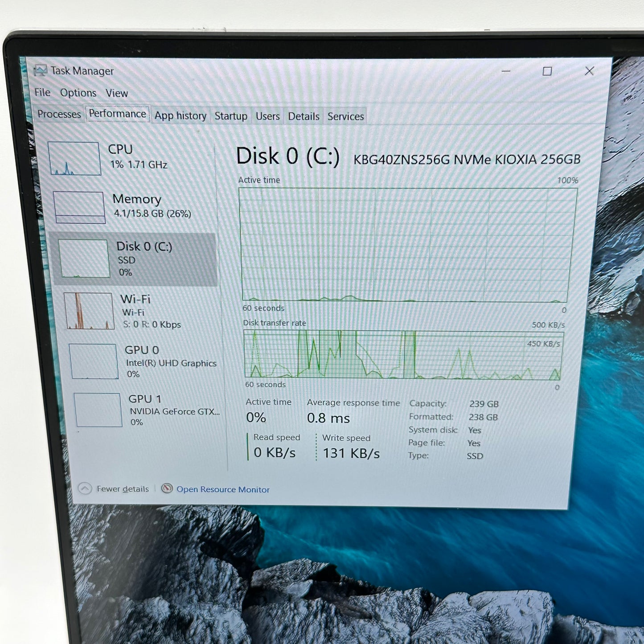Image resolution: width=644 pixels, height=644 pixels.
Task: Click the Disk 0 mini graph thumbnail
Action: [x=84, y=259]
